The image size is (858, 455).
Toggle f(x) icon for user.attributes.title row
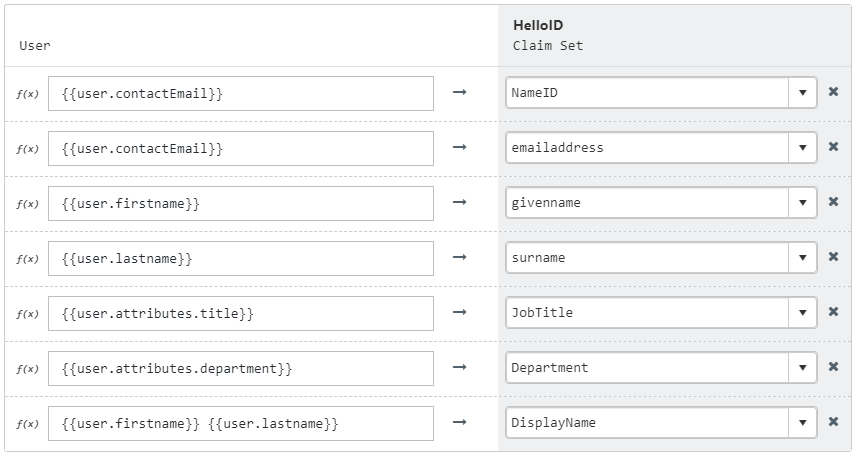coord(27,314)
